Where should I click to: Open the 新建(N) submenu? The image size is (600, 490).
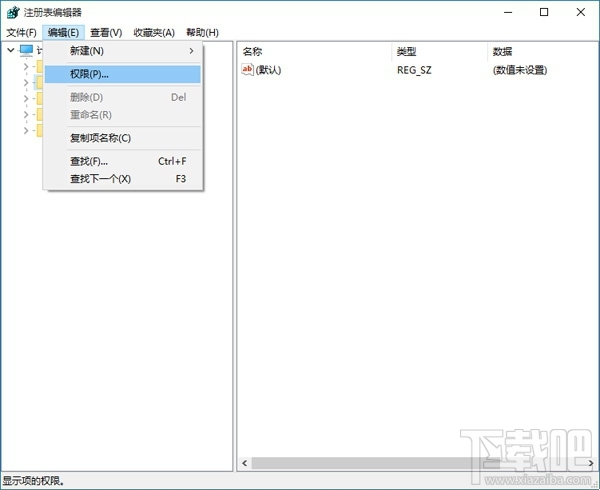click(x=122, y=51)
